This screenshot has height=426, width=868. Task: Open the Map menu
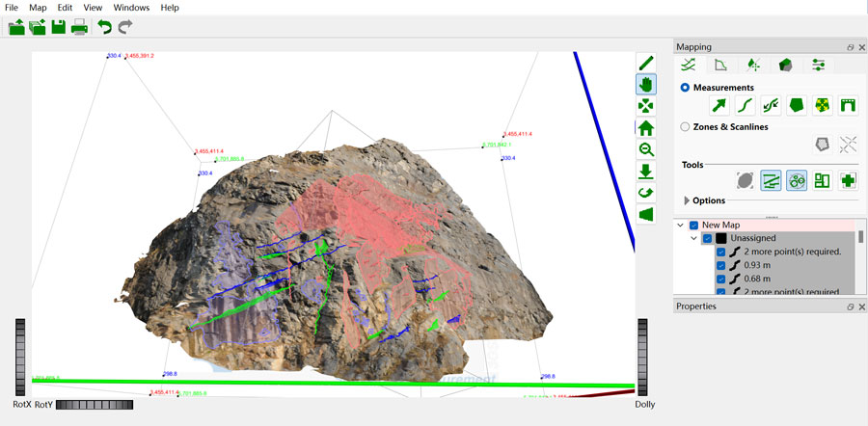(38, 8)
